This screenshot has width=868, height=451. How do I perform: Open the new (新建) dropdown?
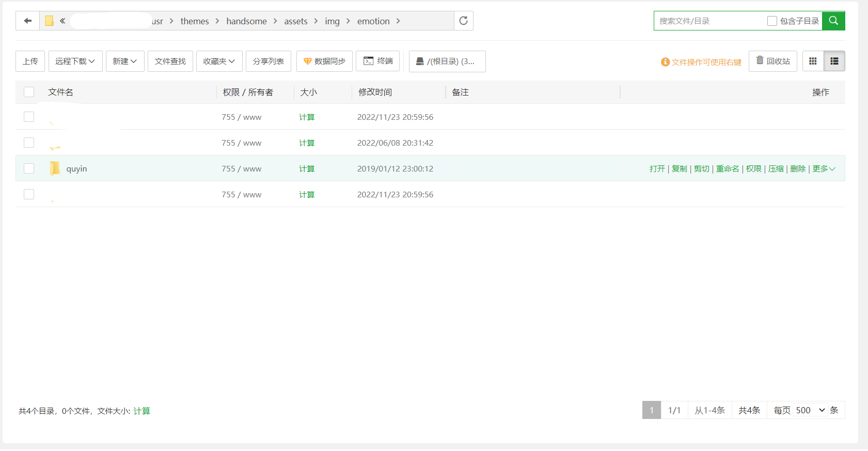125,61
